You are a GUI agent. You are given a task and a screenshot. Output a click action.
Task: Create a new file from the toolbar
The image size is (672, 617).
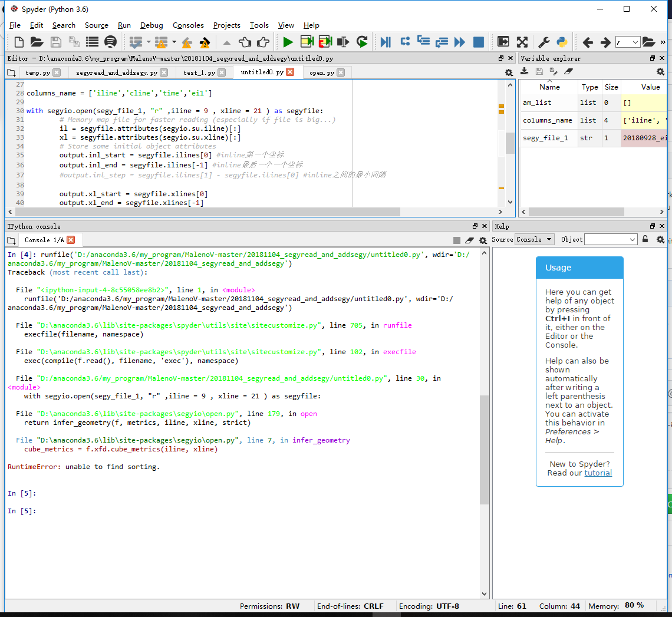tap(18, 42)
